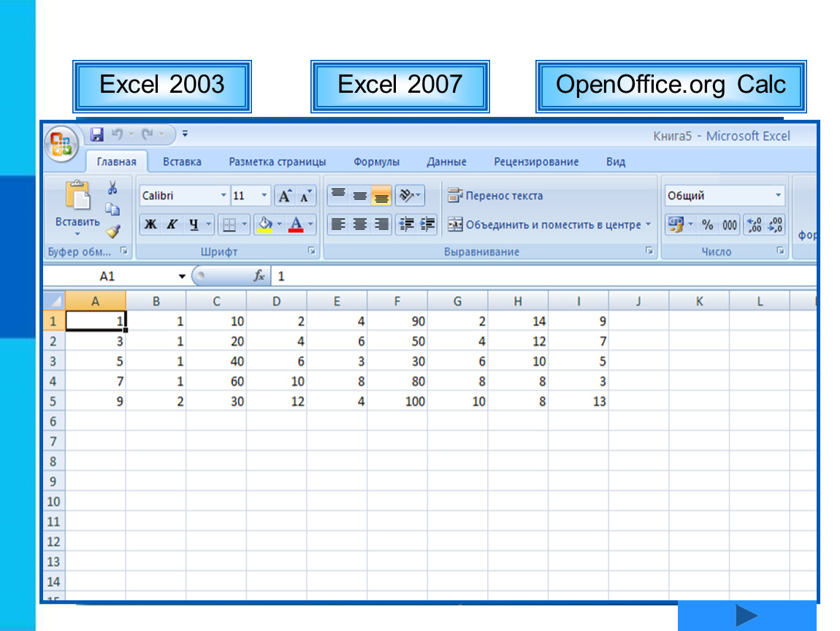
Task: Open the font size 11 dropdown
Action: [264, 196]
